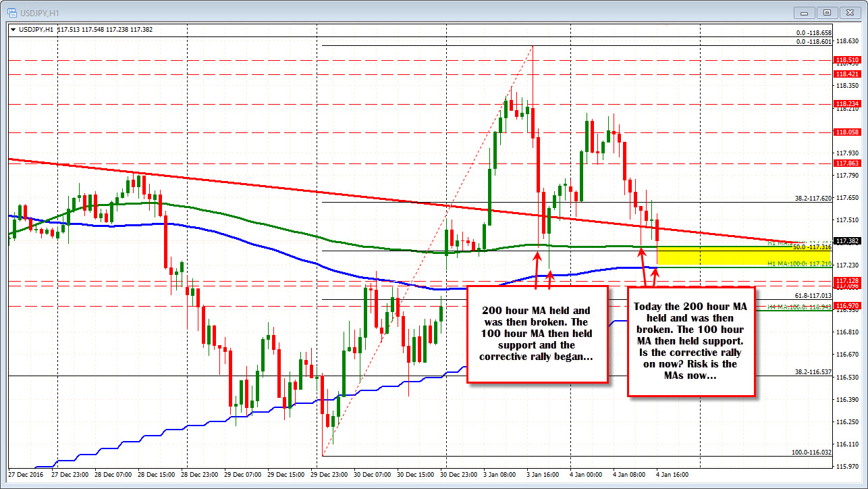The image size is (868, 489).
Task: Click the red price label 118.058
Action: [x=846, y=132]
